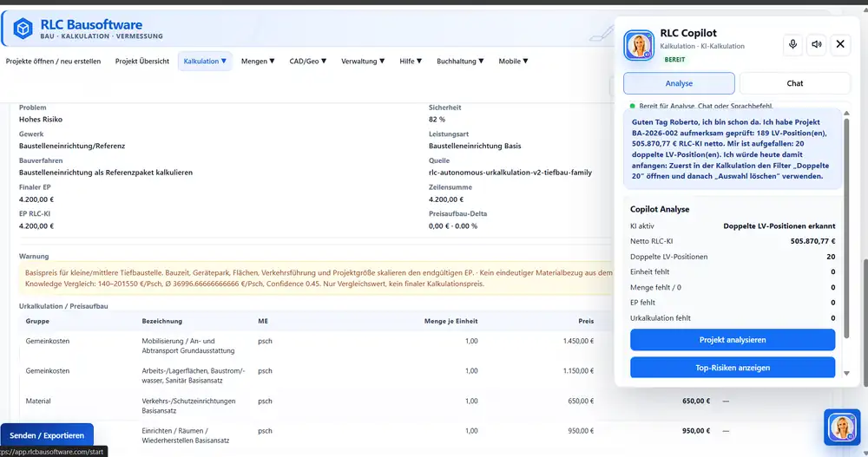This screenshot has height=457, width=868.
Task: Click 'Baustelleneinrichtung Basis' Leistungsart value
Action: pyautogui.click(x=475, y=146)
